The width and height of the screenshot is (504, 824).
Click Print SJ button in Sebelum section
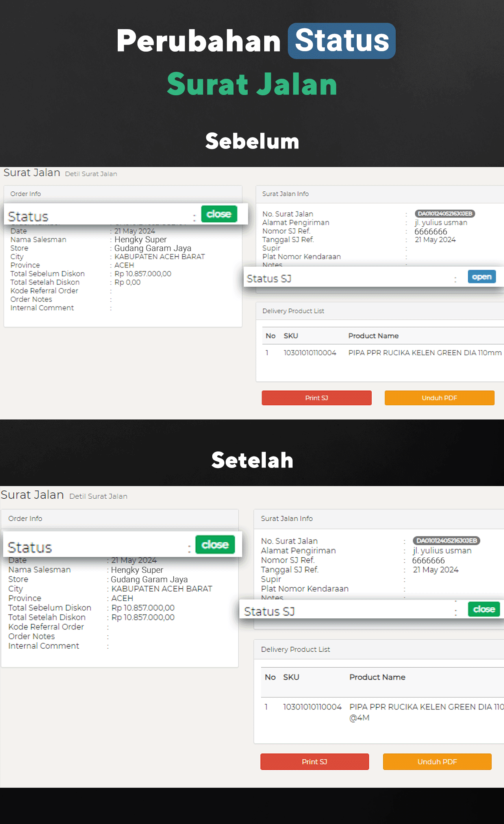(x=316, y=398)
